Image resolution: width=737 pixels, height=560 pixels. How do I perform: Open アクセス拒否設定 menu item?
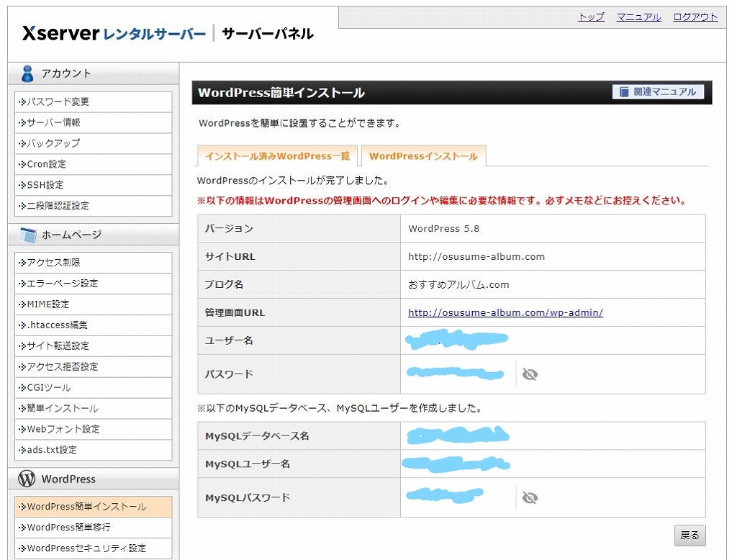[x=93, y=366]
